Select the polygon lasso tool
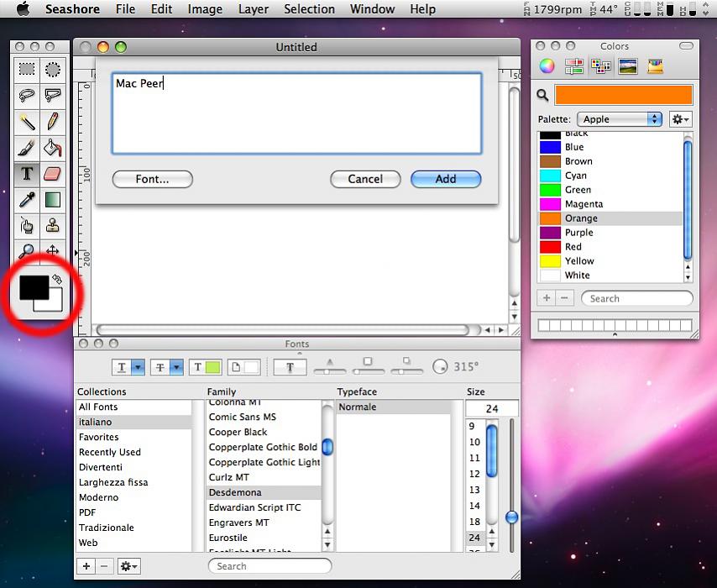717x588 pixels. coord(53,96)
